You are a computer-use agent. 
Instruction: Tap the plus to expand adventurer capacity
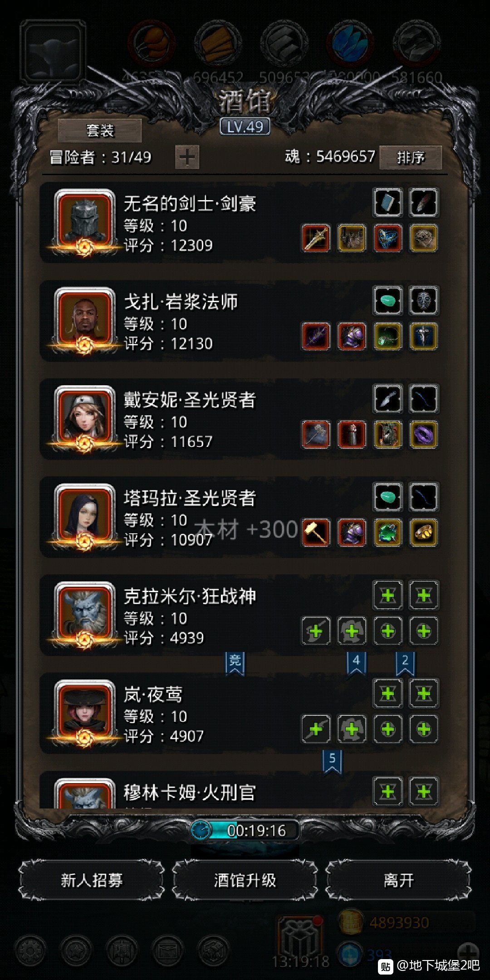187,157
